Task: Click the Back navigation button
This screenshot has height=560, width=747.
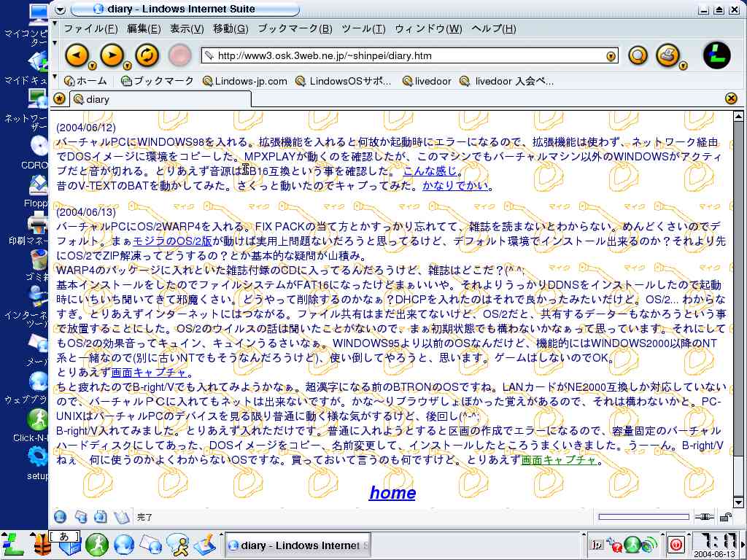Action: pos(77,55)
